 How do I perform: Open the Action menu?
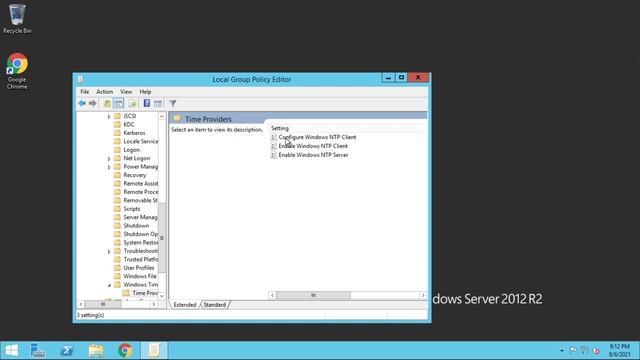pos(104,92)
